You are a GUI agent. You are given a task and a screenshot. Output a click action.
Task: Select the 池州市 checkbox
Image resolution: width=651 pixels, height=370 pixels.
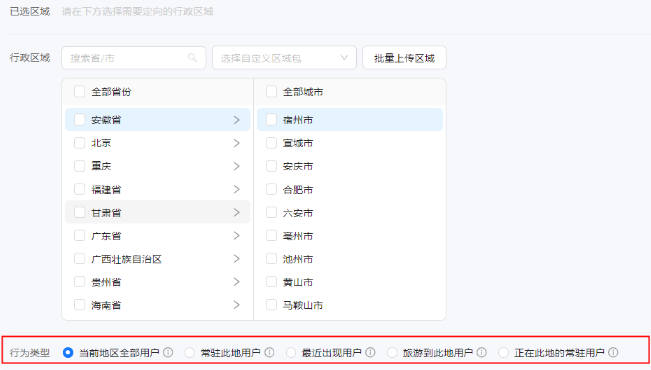tap(271, 259)
